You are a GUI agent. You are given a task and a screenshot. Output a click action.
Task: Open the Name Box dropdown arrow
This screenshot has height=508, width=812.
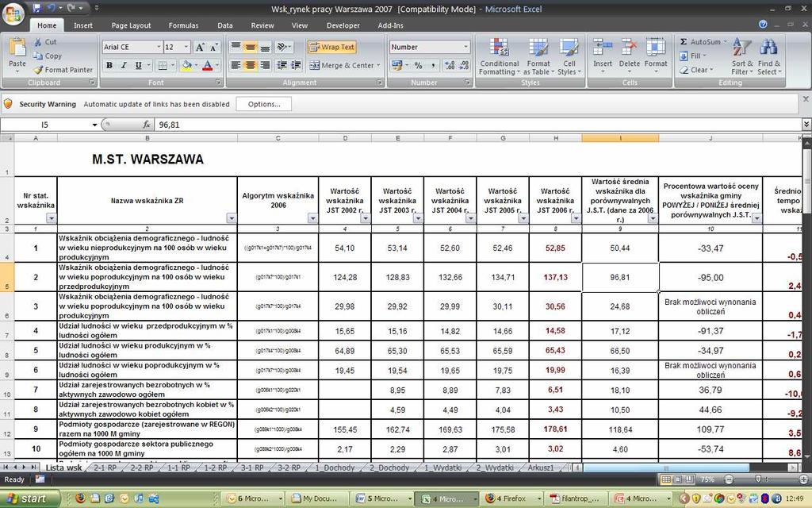94,125
